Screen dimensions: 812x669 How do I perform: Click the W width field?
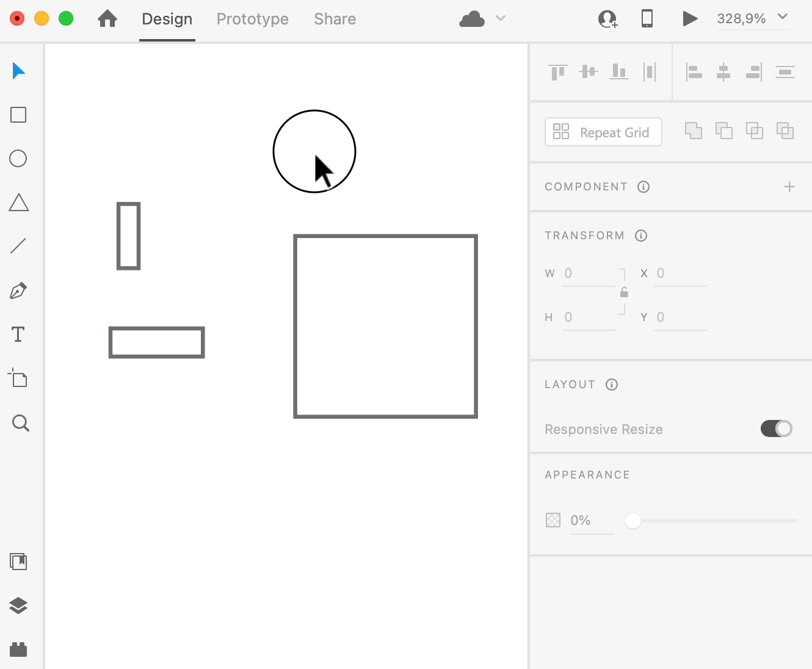pyautogui.click(x=589, y=273)
